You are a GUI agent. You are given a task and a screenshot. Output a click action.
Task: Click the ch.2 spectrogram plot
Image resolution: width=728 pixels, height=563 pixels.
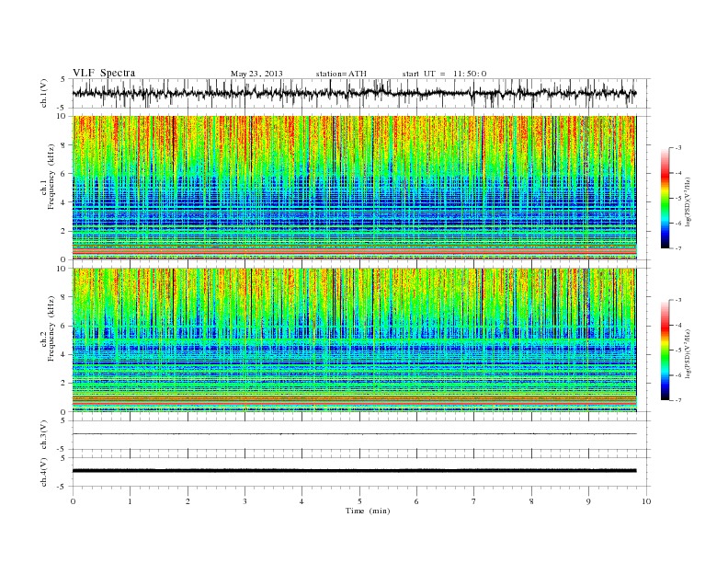pyautogui.click(x=355, y=339)
